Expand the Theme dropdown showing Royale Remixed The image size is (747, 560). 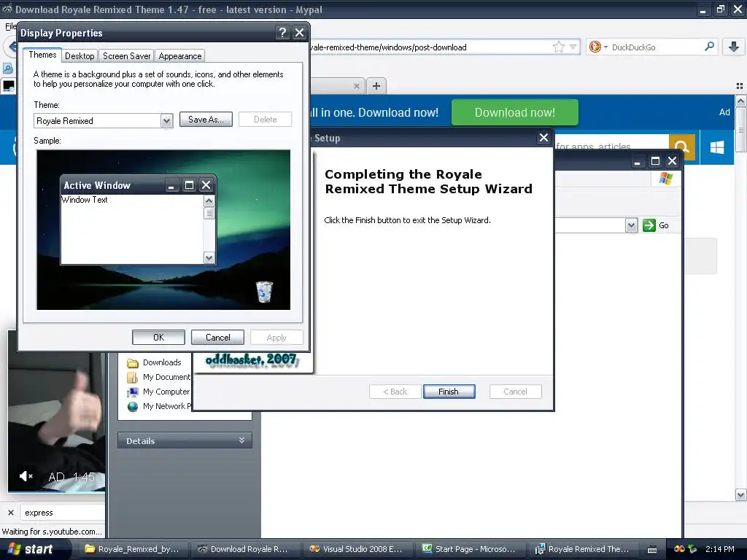[x=166, y=121]
